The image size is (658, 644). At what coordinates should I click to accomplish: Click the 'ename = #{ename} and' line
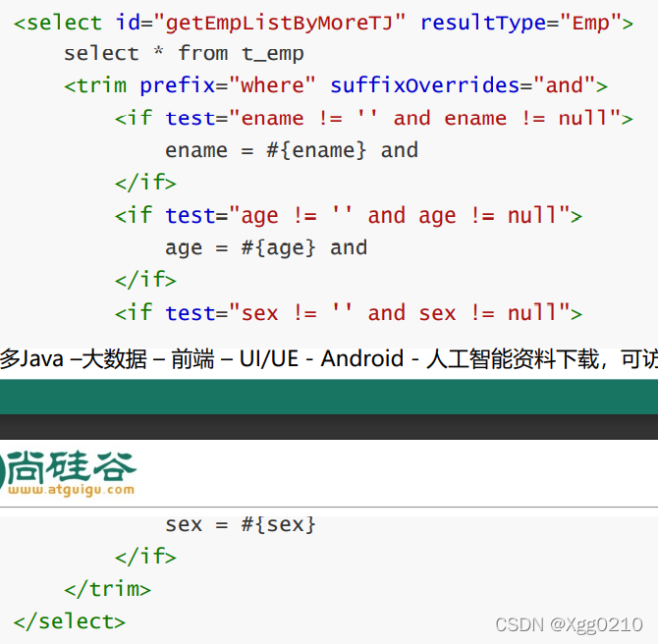click(x=292, y=150)
